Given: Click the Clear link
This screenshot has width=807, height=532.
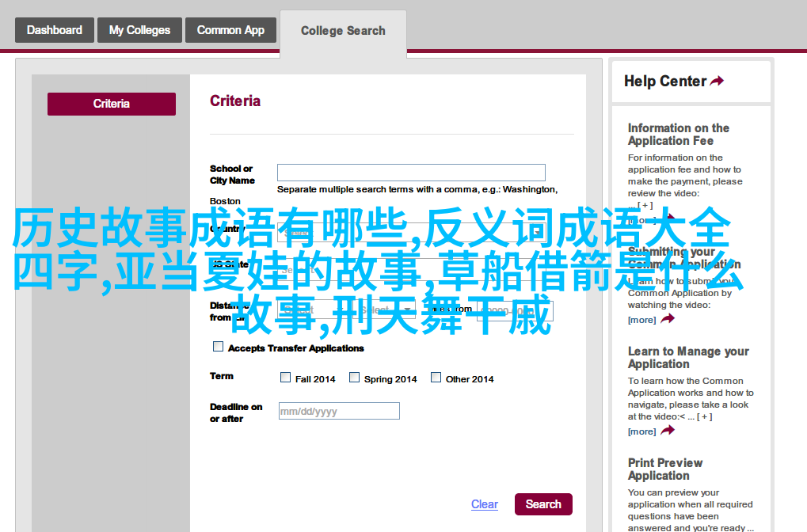Looking at the screenshot, I should 484,504.
